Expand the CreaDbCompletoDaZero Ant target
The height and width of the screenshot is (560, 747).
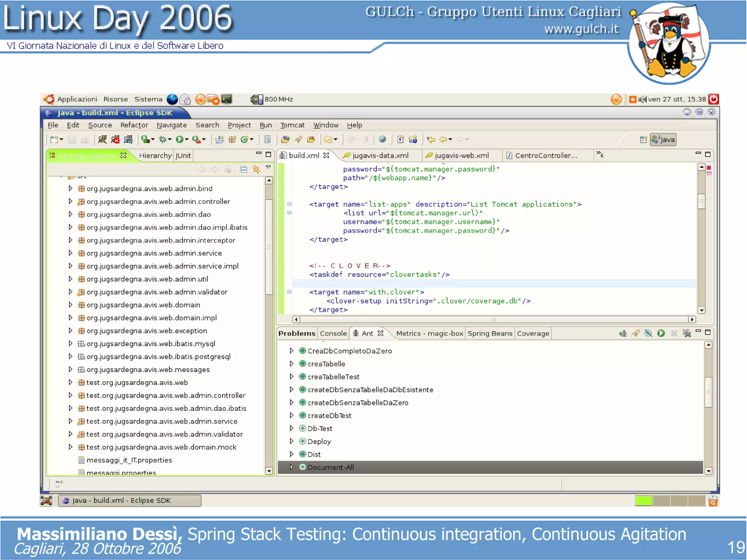291,351
